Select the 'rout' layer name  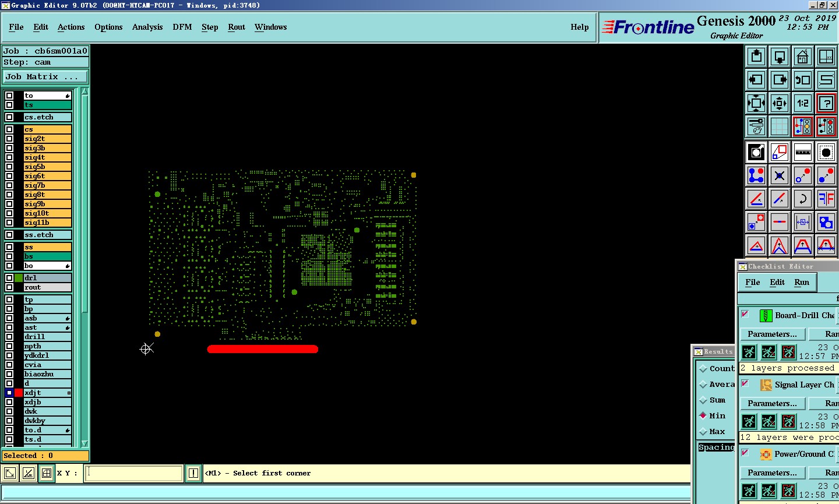coord(48,287)
